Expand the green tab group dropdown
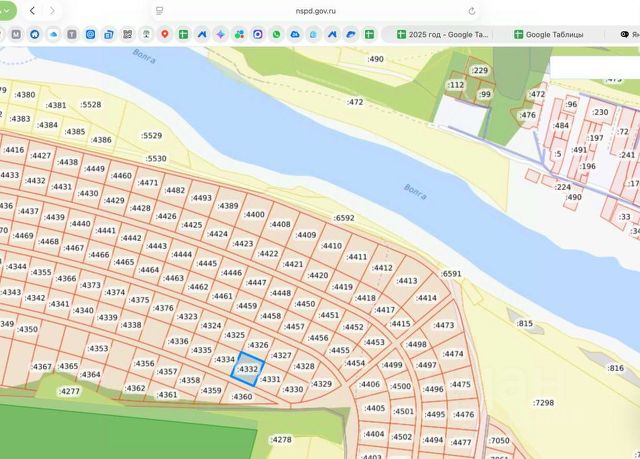The image size is (640, 459). [x=6, y=11]
